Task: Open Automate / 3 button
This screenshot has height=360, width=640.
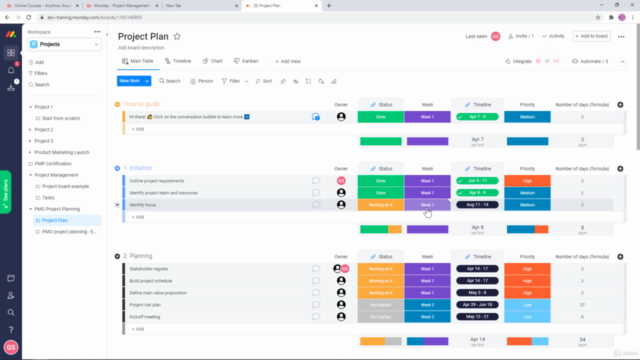Action: tap(590, 62)
